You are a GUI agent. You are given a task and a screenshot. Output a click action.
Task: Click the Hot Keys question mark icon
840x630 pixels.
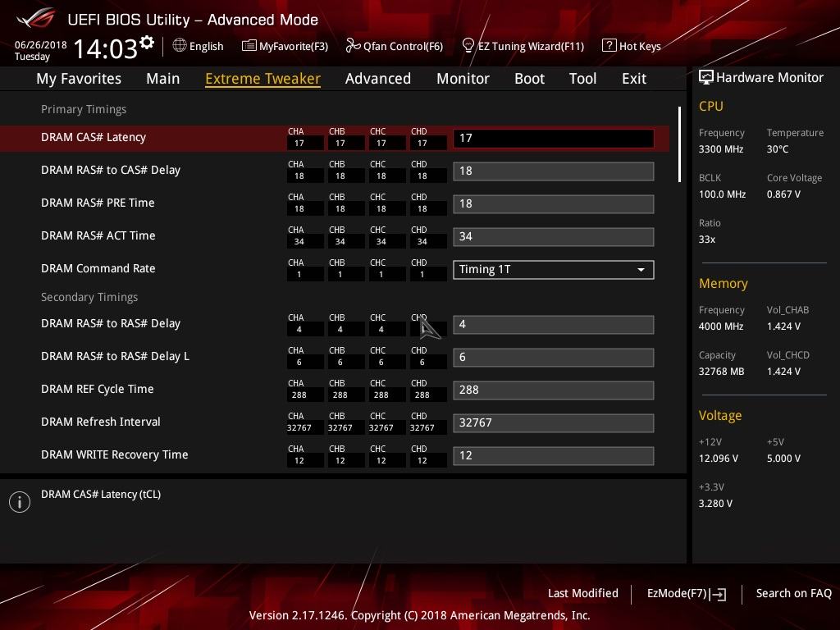point(609,46)
